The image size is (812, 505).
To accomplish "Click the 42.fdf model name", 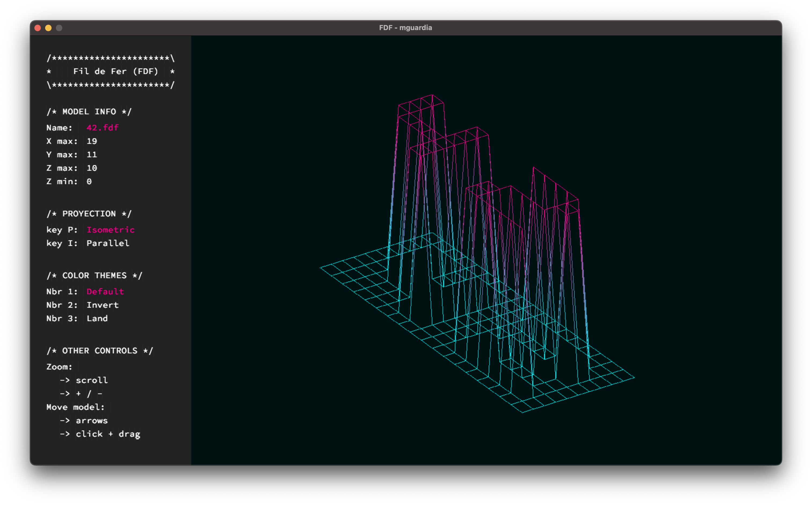I will [x=103, y=128].
